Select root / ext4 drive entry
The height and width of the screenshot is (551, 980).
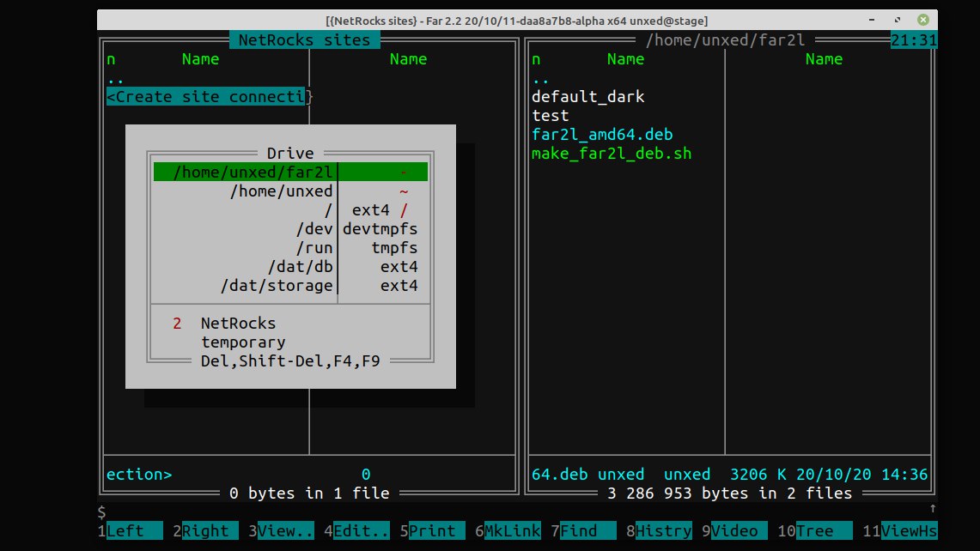click(x=290, y=210)
